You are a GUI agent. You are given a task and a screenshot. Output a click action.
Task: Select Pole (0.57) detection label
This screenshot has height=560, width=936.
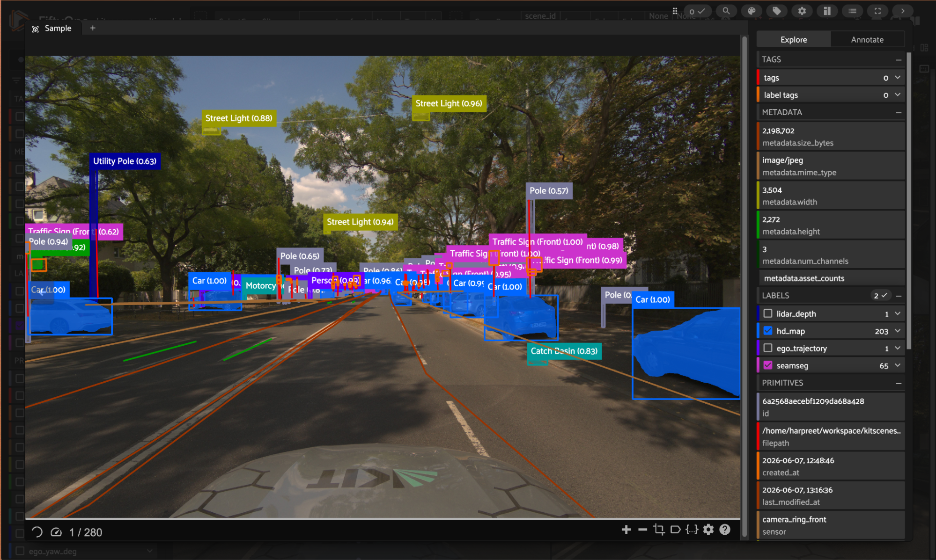pos(549,190)
